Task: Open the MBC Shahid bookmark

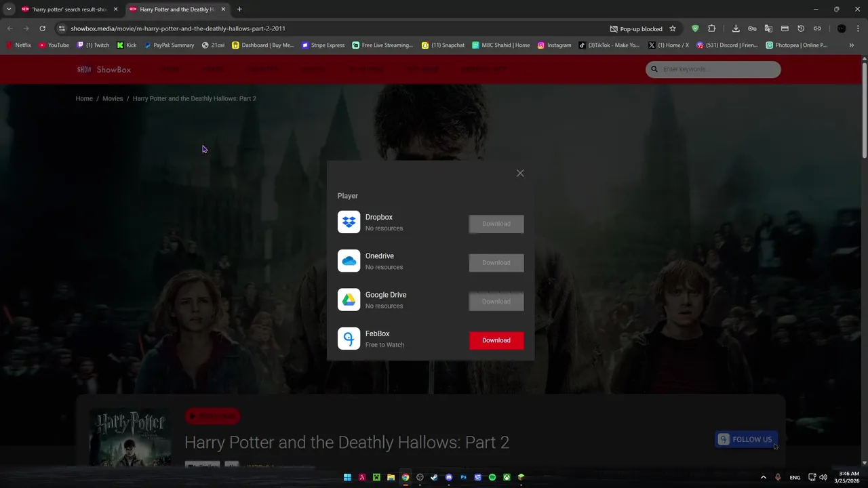Action: (501, 45)
